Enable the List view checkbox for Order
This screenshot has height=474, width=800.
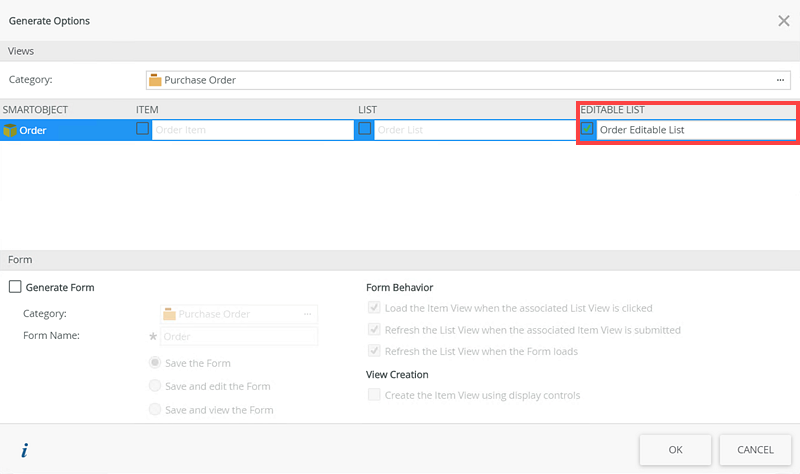click(365, 129)
